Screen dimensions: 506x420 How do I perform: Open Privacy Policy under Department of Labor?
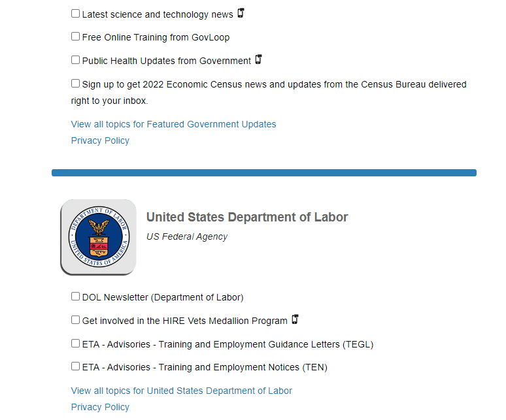point(100,407)
